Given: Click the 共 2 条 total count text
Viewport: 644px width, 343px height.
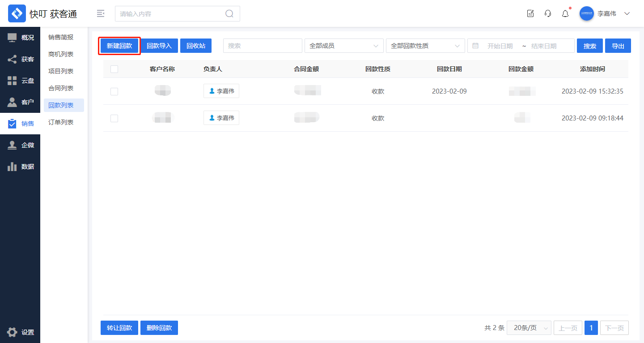Looking at the screenshot, I should tap(494, 328).
